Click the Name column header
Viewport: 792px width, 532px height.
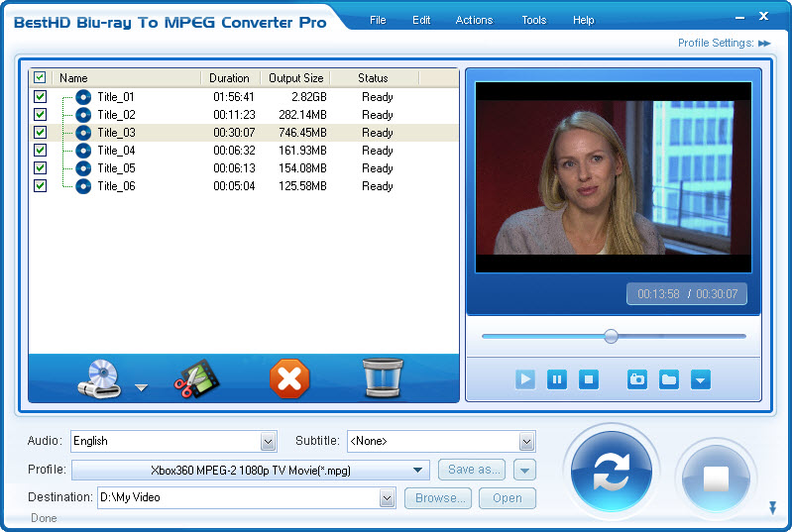(126, 77)
